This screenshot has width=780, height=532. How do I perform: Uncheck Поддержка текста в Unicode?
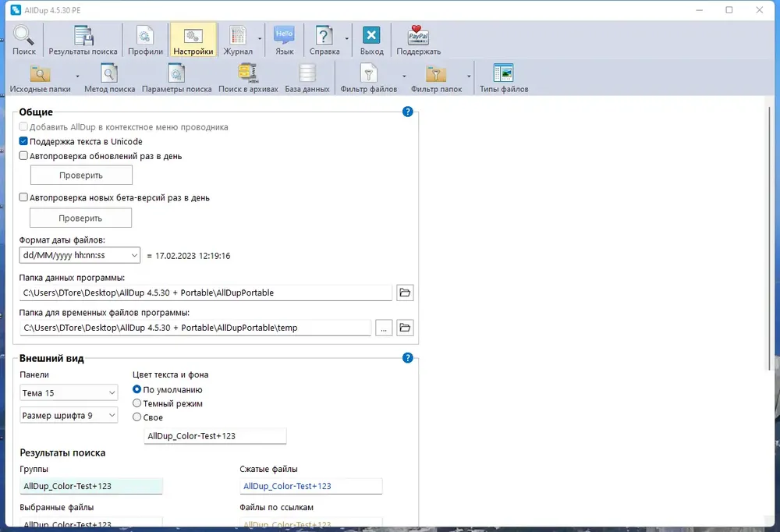[23, 141]
